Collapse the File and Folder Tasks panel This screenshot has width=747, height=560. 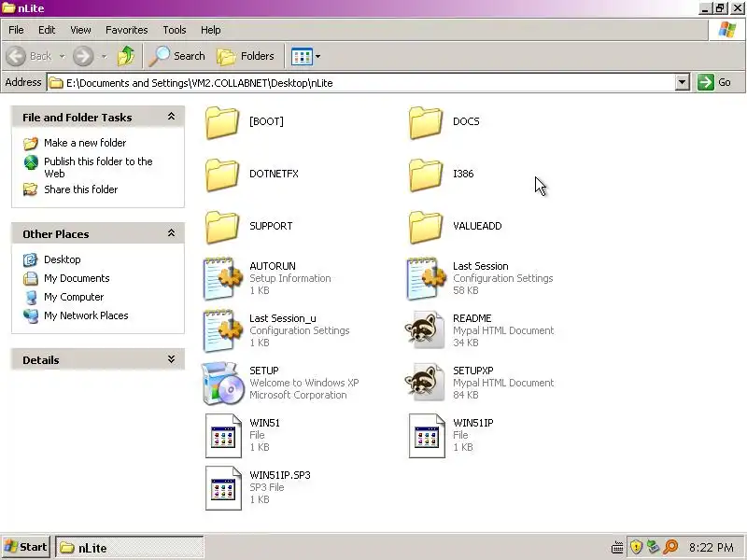coord(171,117)
